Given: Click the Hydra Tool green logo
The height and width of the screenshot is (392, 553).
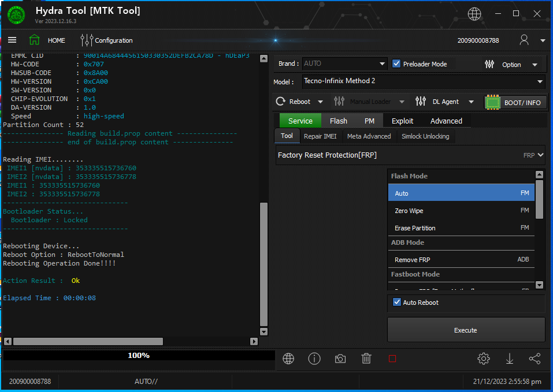Looking at the screenshot, I should (16, 15).
